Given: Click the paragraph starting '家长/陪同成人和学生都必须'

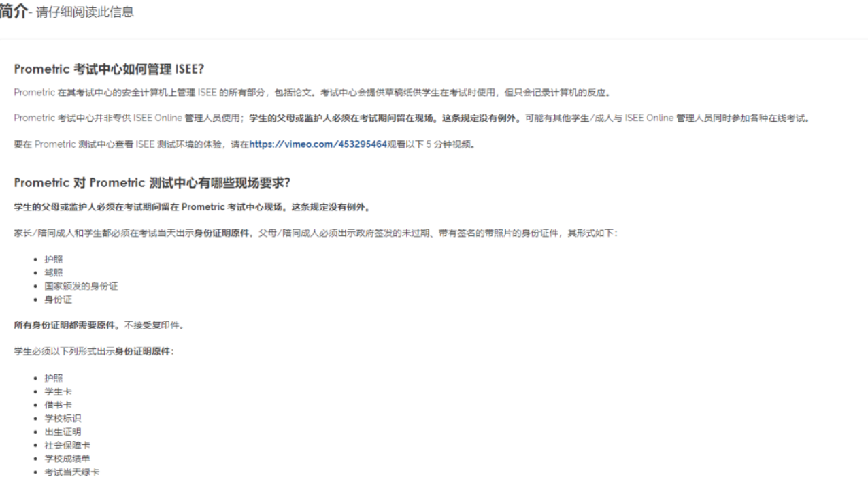Looking at the screenshot, I should (316, 233).
